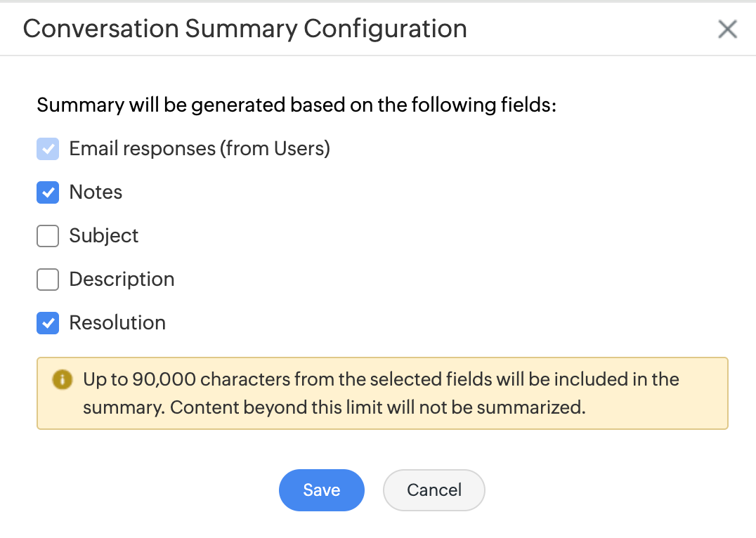Select the Notes label text

click(x=96, y=192)
